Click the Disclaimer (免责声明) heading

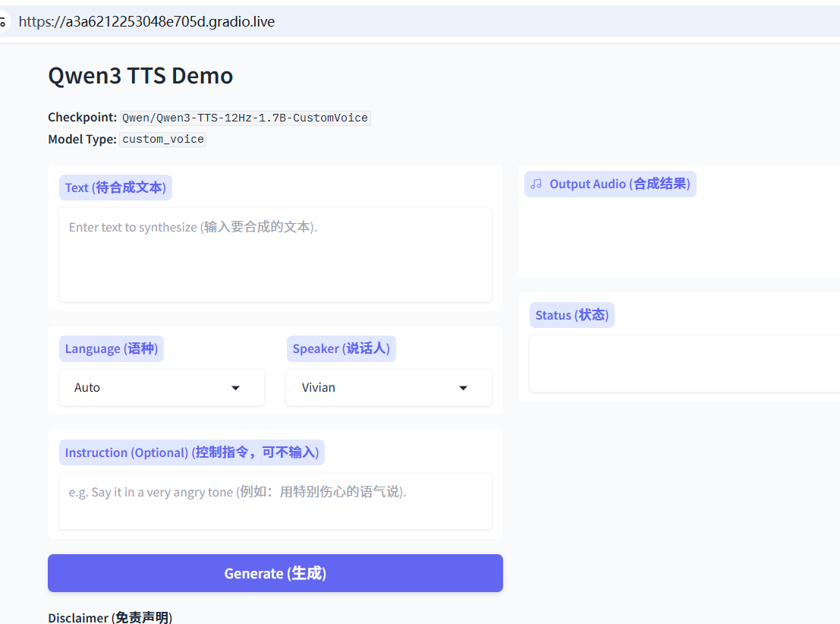110,617
